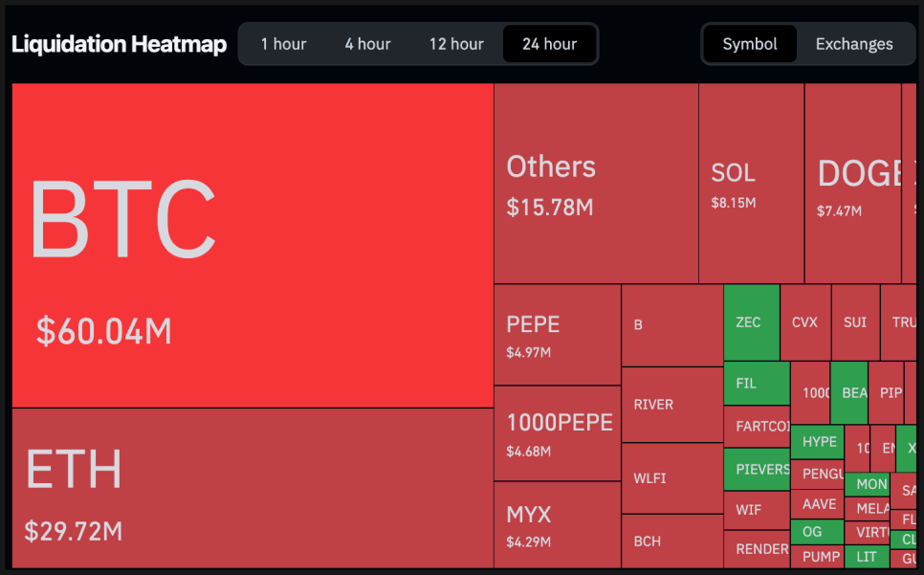The image size is (924, 575).
Task: Toggle heatmap view to Exchanges
Action: 853,44
